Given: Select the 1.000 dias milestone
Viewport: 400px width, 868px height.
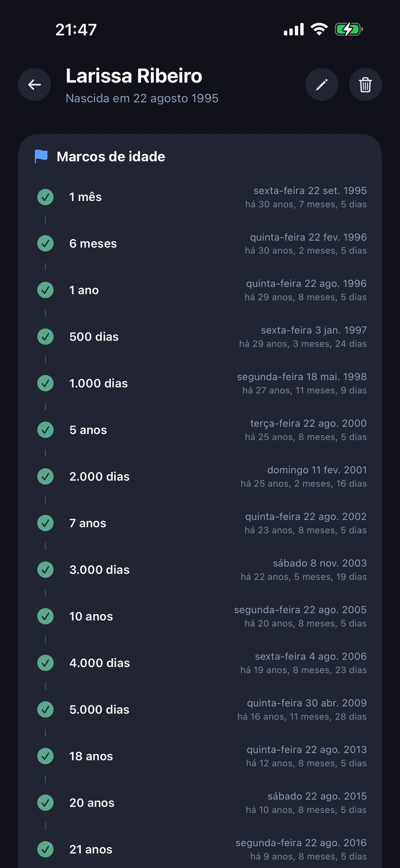Looking at the screenshot, I should pyautogui.click(x=98, y=383).
